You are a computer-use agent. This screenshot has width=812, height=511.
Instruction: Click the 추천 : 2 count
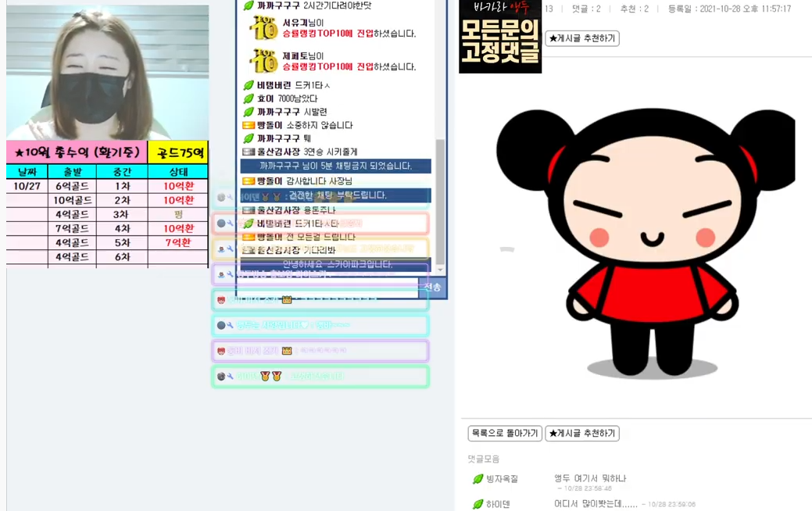click(x=635, y=9)
